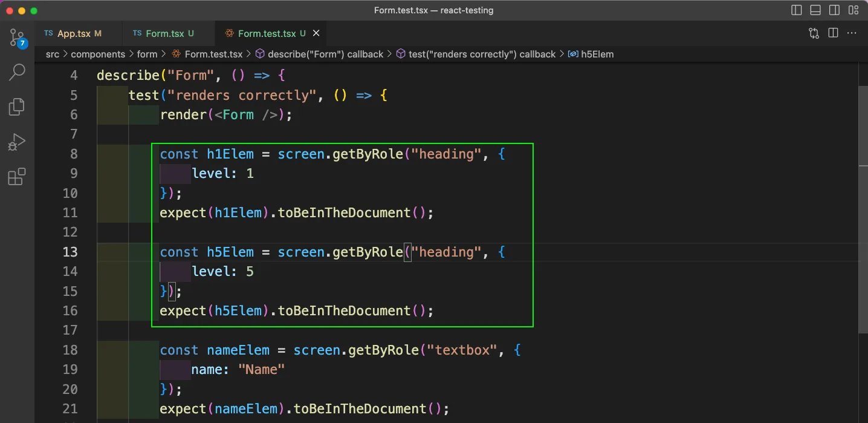The width and height of the screenshot is (868, 423).
Task: Click expect(nameElem) on line 21
Action: [x=222, y=408]
